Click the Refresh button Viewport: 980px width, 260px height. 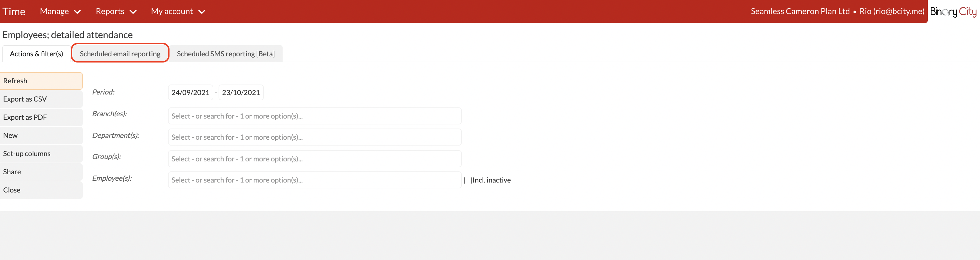41,81
